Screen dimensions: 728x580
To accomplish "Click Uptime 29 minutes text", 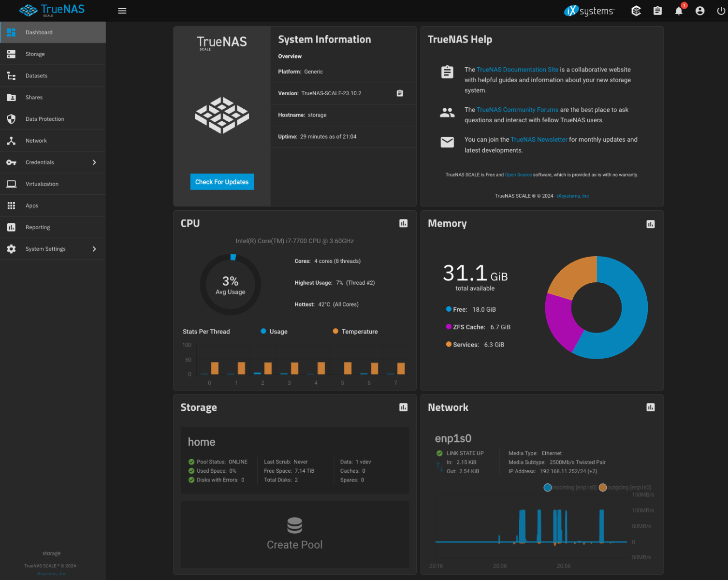I will coord(317,137).
